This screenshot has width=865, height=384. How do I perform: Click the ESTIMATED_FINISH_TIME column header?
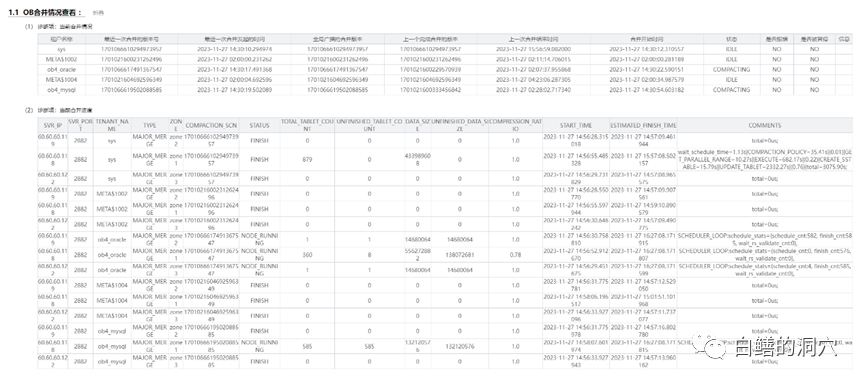coord(643,125)
